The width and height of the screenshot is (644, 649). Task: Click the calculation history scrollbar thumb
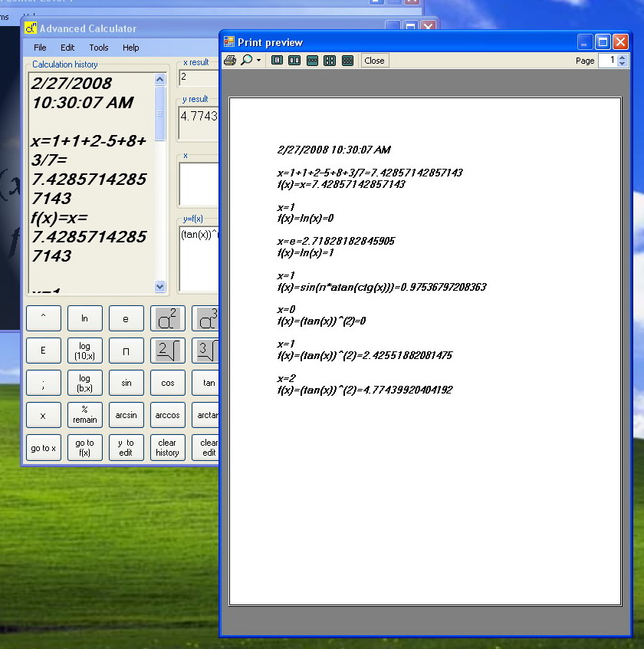(x=160, y=113)
